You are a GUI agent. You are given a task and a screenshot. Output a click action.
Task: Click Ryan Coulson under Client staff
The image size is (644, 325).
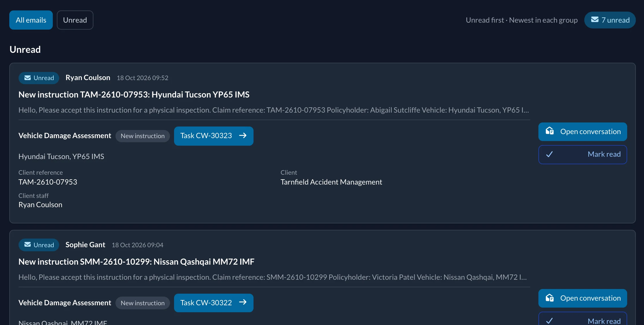40,205
